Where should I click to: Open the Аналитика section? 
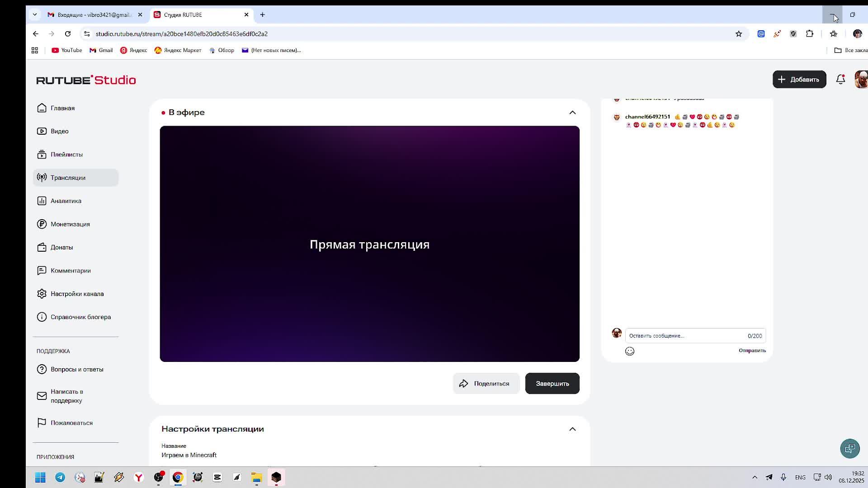tap(66, 201)
